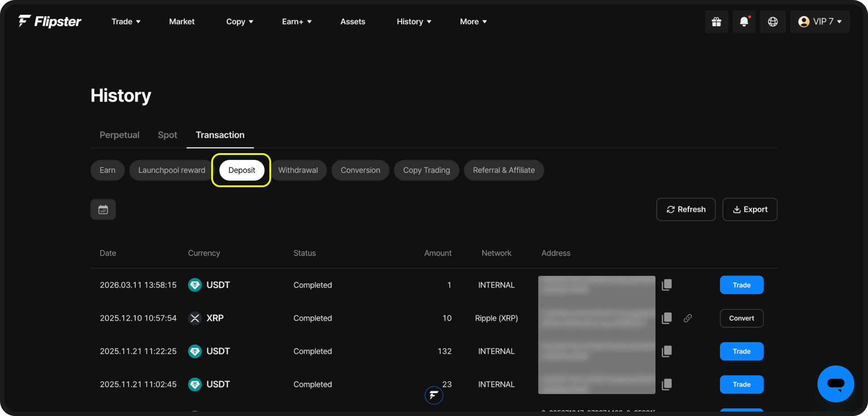This screenshot has width=868, height=416.
Task: Open the XRP transaction link icon
Action: (x=688, y=318)
